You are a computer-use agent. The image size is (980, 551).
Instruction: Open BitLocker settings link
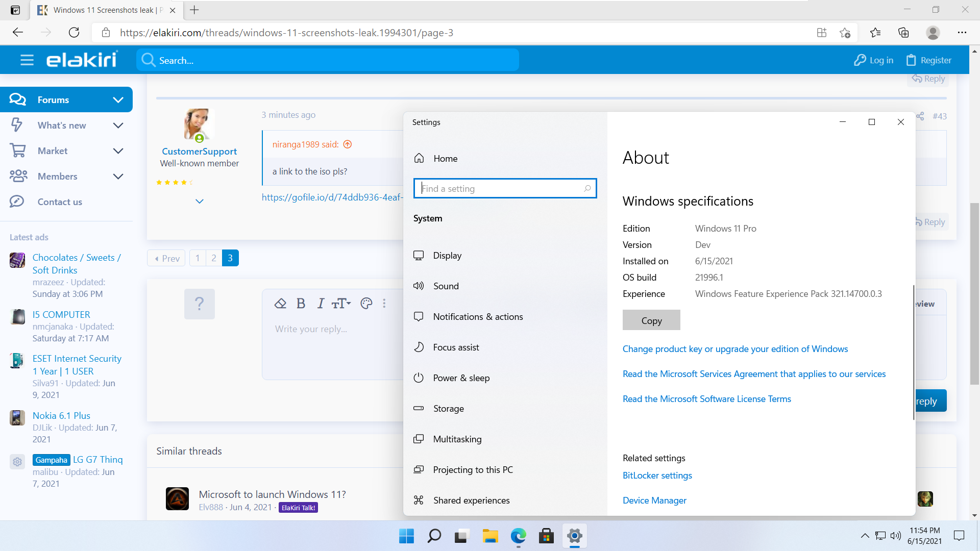point(657,475)
